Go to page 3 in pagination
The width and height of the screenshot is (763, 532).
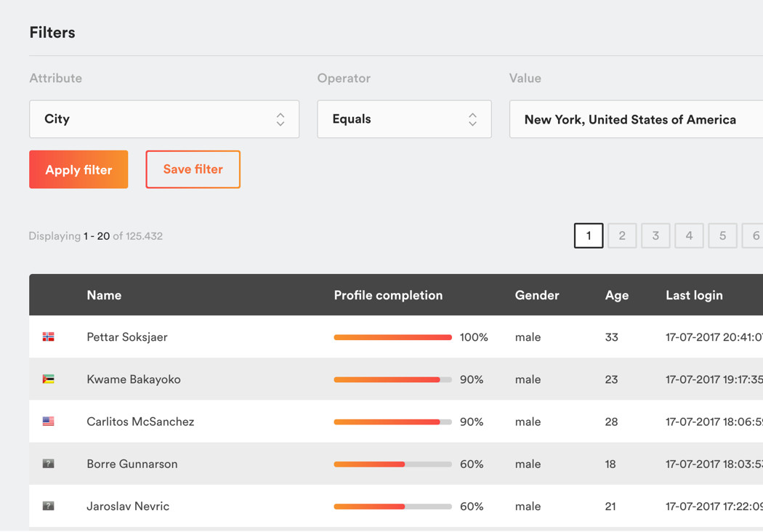click(655, 235)
